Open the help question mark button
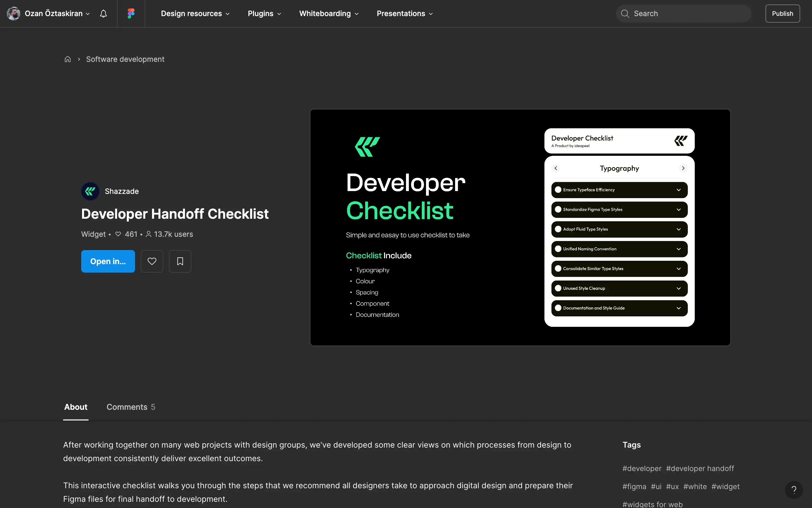812x508 pixels. pos(794,490)
